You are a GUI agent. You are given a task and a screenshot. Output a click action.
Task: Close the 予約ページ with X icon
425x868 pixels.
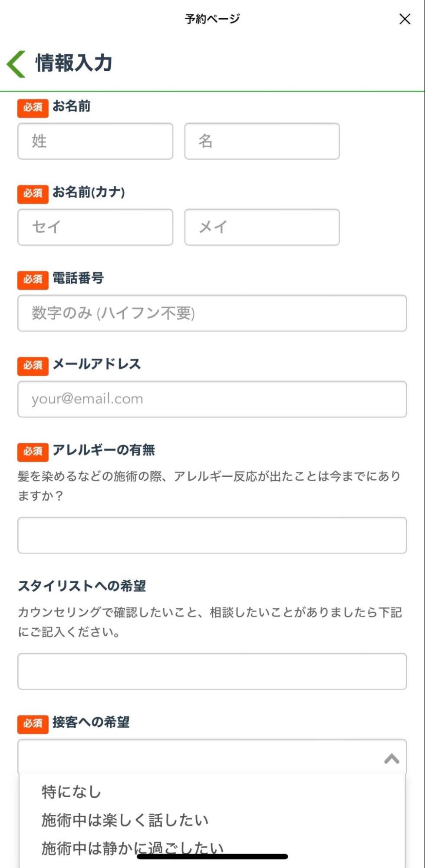pyautogui.click(x=405, y=19)
